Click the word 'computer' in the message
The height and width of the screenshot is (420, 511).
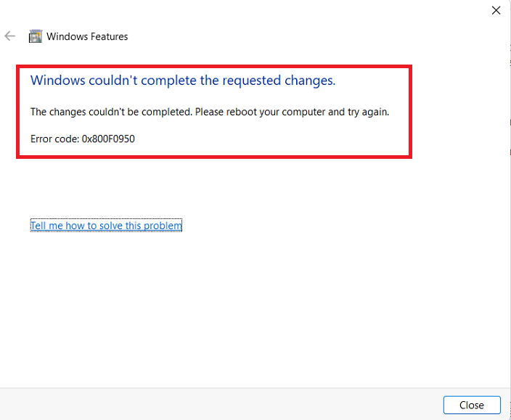[303, 112]
